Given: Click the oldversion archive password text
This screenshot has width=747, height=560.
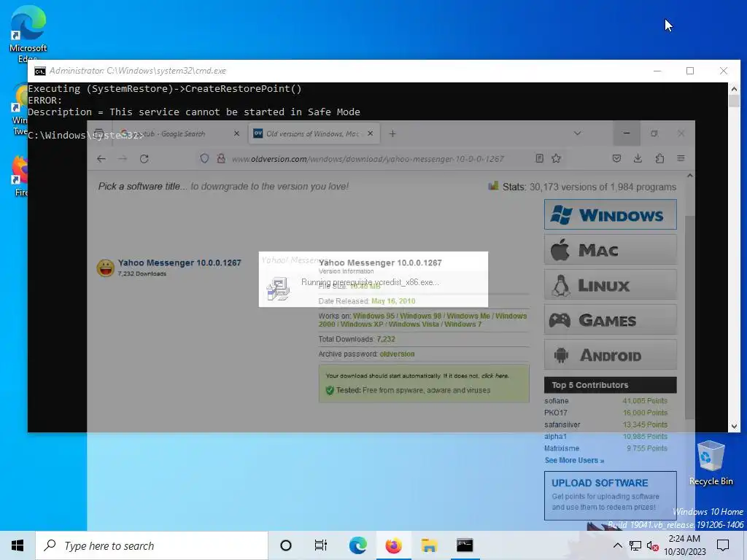Looking at the screenshot, I should [x=397, y=354].
